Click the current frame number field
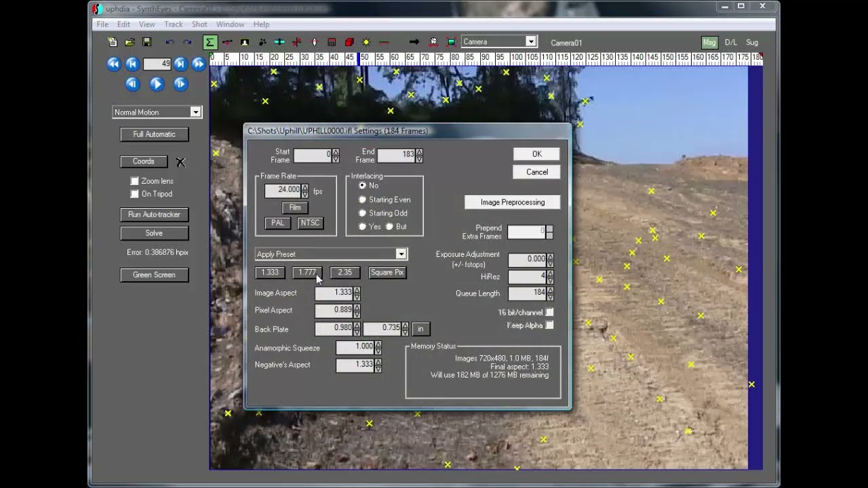 tap(157, 64)
